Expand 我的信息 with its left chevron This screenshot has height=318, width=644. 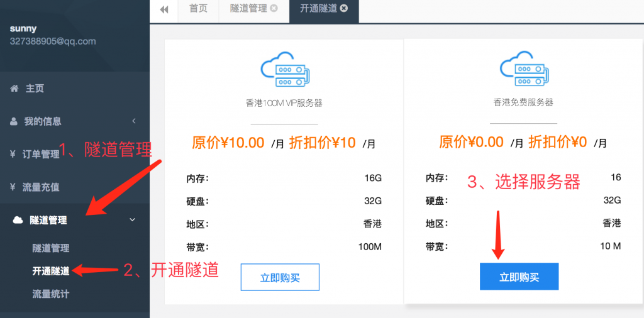[134, 121]
